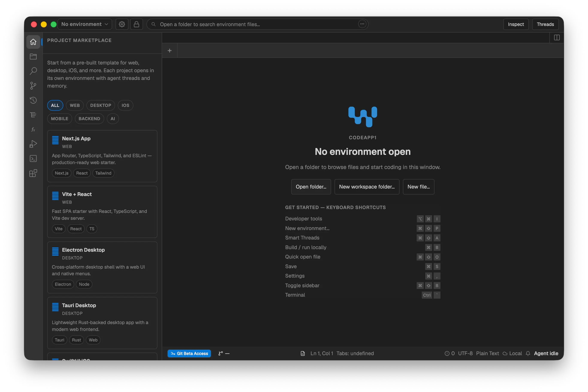Open the Tauri Desktop card title

click(x=79, y=305)
